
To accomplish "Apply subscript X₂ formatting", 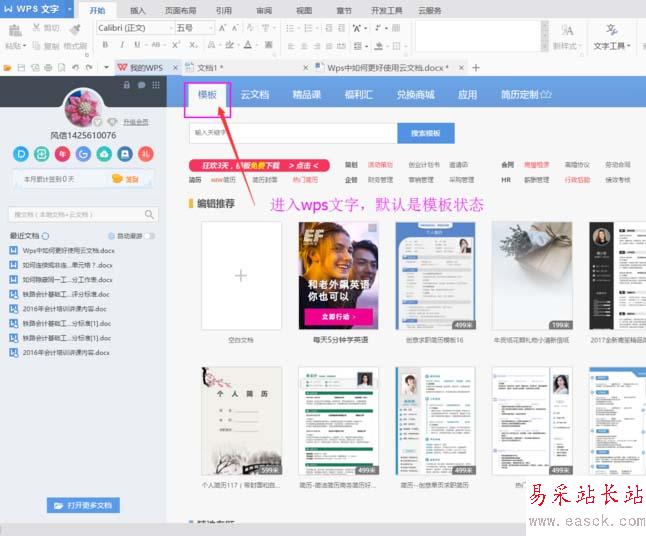I will [x=193, y=45].
